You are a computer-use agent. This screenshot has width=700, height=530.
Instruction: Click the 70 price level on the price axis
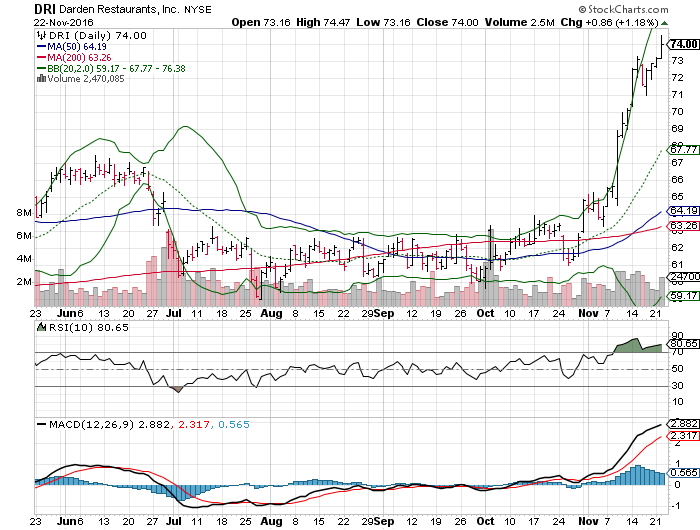[x=677, y=112]
